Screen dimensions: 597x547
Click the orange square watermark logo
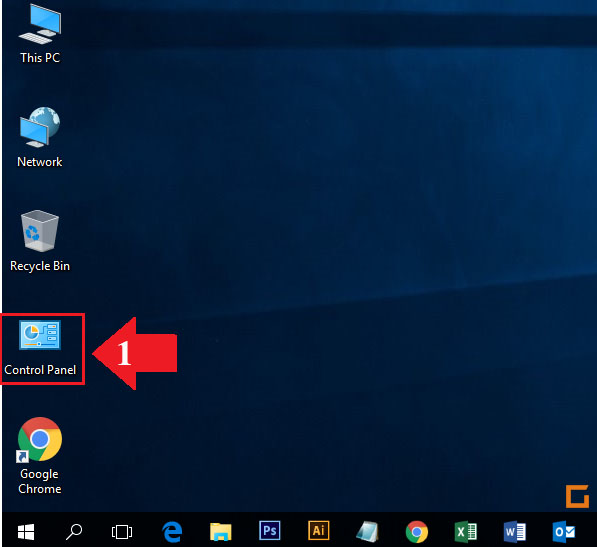578,496
